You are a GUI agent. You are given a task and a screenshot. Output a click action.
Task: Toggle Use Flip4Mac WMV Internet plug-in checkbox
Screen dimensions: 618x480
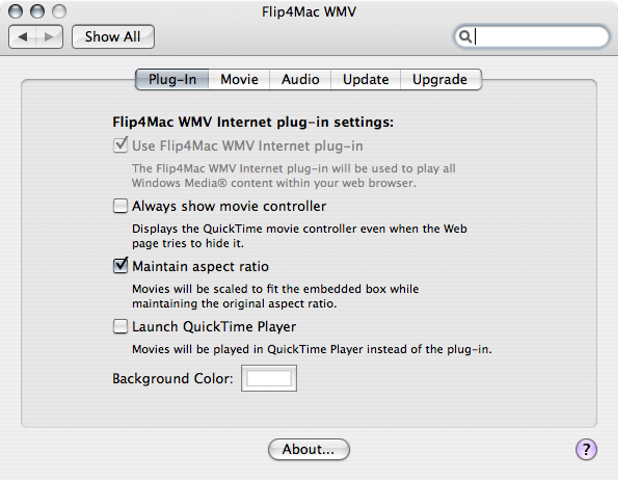click(120, 146)
